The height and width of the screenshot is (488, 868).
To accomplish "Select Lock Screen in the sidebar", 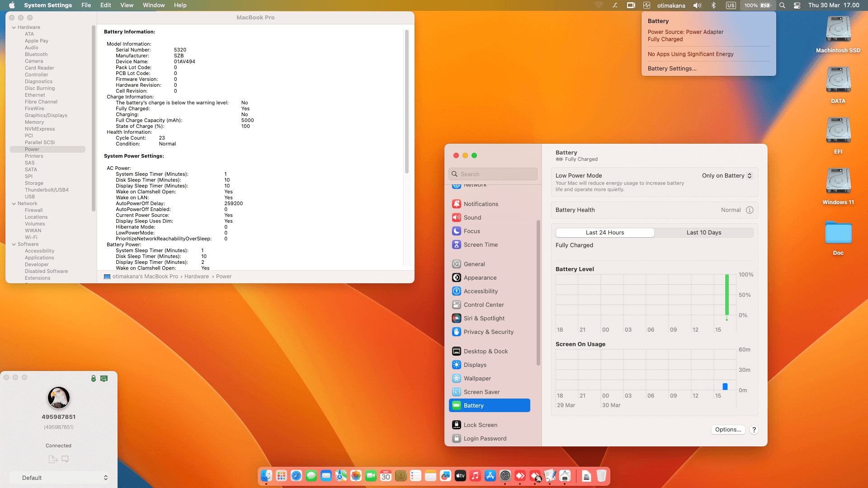I will (480, 425).
